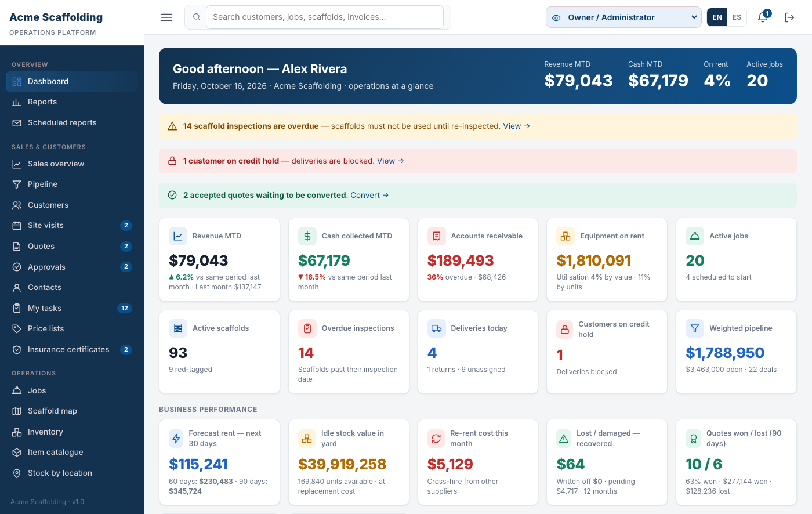Go to Customers section
This screenshot has width=812, height=514.
72,205
